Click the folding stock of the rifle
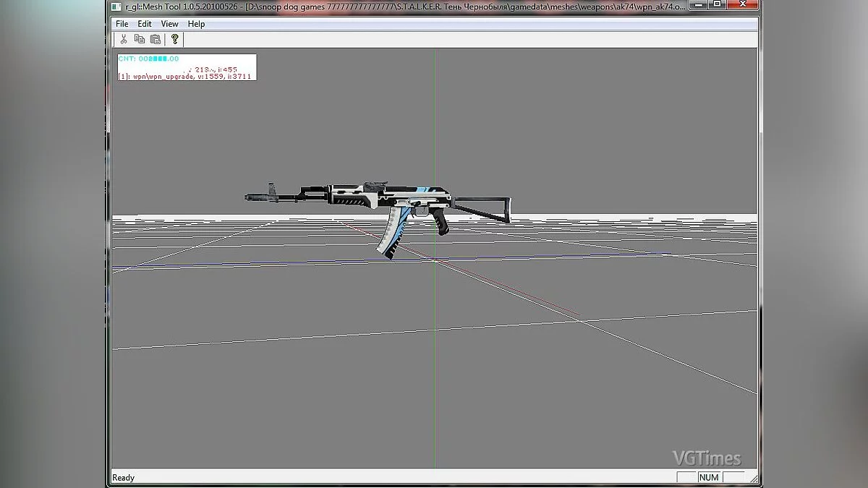 click(483, 207)
